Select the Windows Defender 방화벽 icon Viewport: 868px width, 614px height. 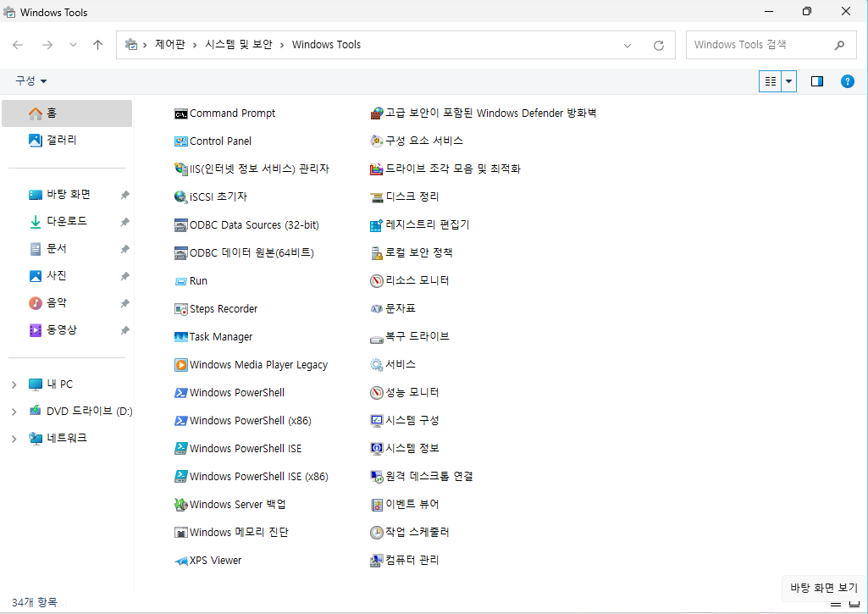pos(377,113)
